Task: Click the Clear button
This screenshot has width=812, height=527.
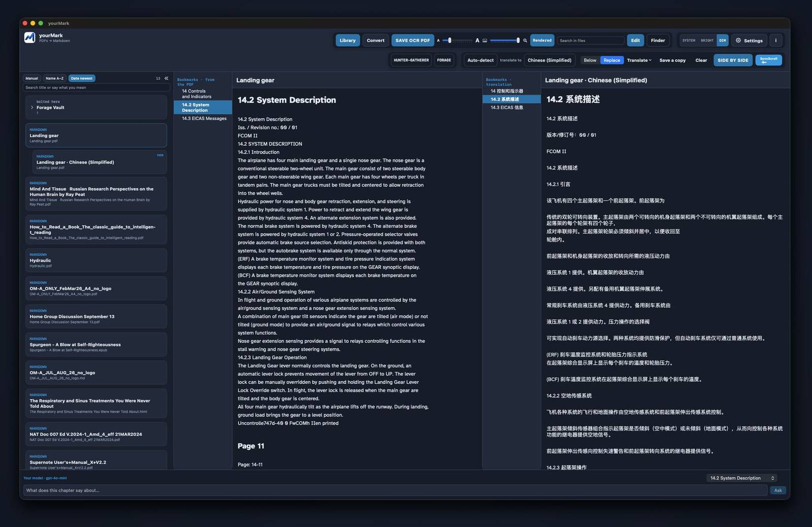Action: point(701,60)
